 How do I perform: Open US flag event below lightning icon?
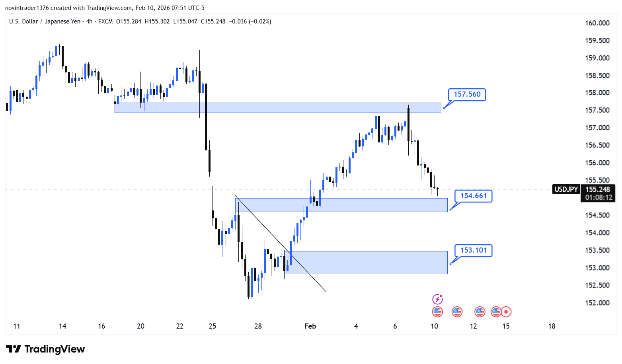coord(437,312)
